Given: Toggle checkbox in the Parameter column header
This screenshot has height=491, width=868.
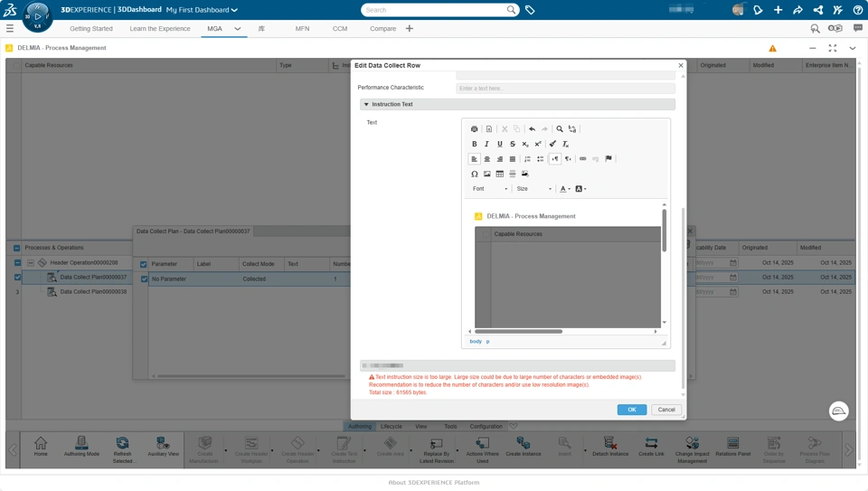Looking at the screenshot, I should [144, 264].
